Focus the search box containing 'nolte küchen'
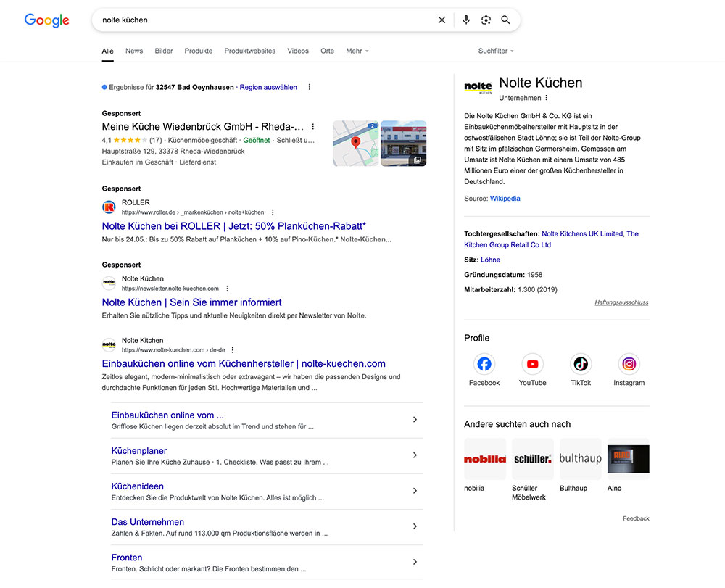This screenshot has width=725, height=588. 264,20
